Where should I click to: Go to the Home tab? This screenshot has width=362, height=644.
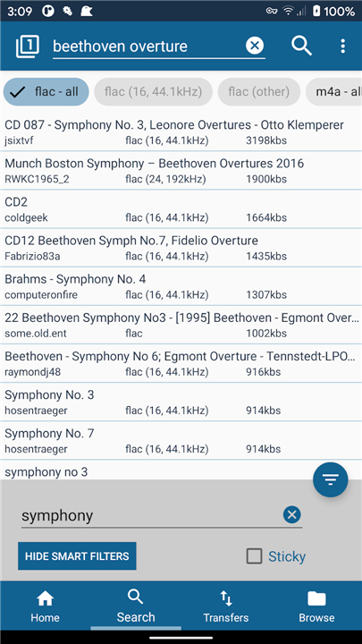(46, 606)
